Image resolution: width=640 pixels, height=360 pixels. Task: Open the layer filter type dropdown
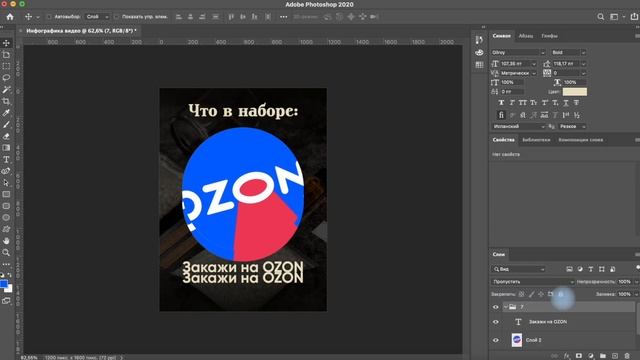(518, 269)
